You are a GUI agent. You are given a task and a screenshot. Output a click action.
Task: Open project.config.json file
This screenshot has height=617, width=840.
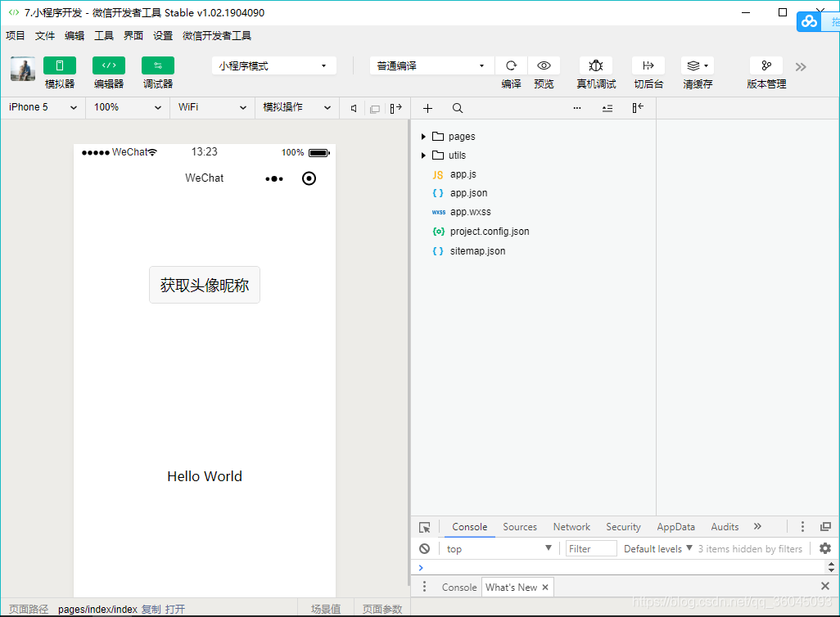pos(489,232)
